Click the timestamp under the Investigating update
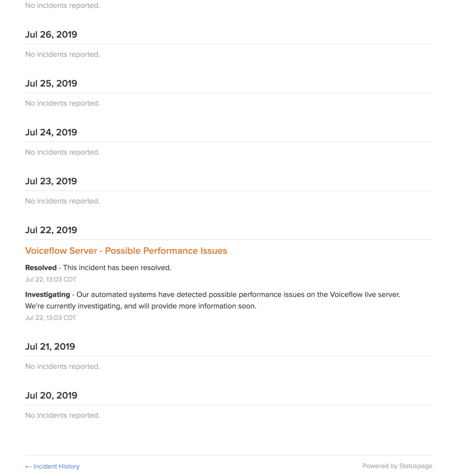This screenshot has width=461, height=476. coord(51,318)
